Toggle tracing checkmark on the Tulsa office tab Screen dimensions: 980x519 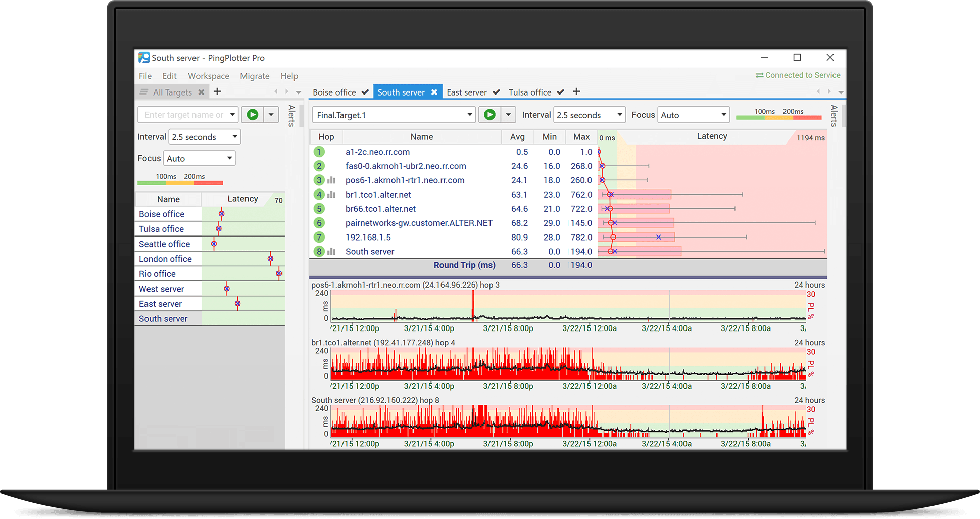click(x=561, y=92)
